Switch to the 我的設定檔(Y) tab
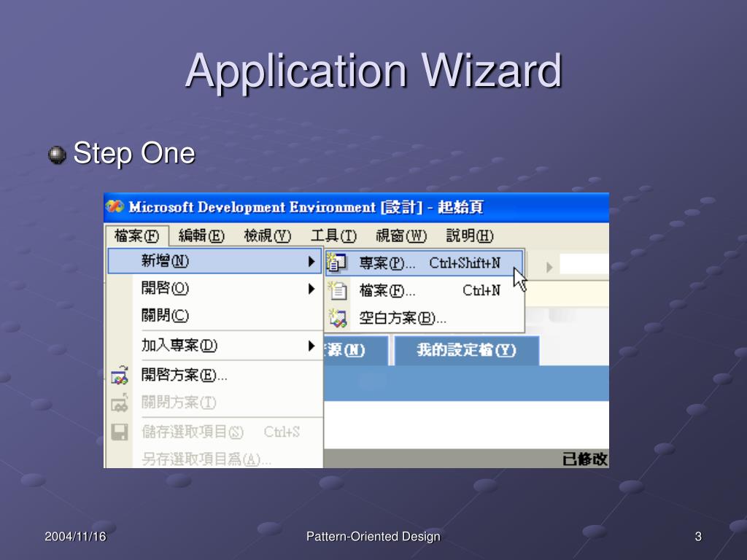The height and width of the screenshot is (560, 747). (x=466, y=351)
